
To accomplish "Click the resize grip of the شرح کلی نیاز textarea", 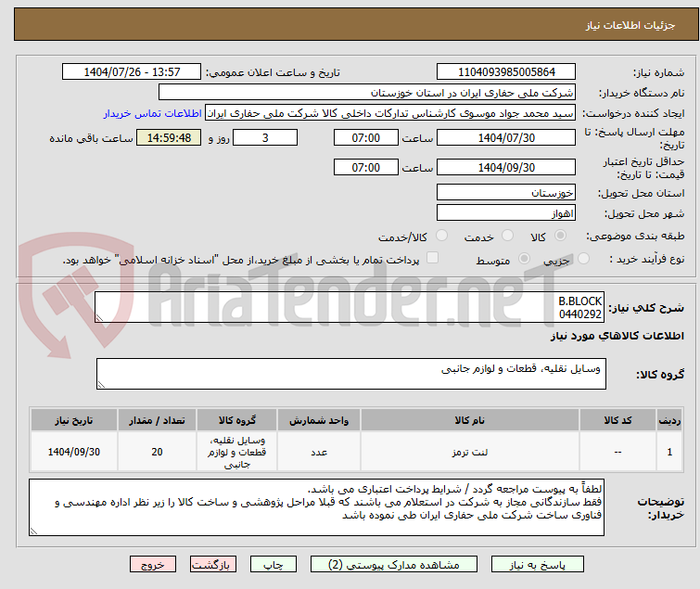I will point(99,318).
